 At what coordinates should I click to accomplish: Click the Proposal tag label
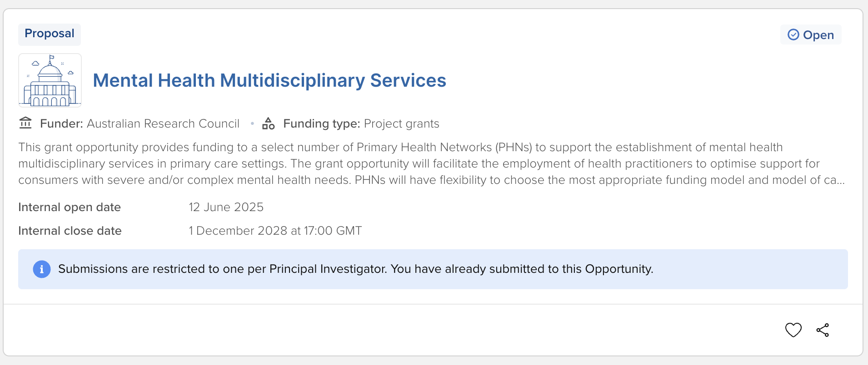(x=50, y=34)
